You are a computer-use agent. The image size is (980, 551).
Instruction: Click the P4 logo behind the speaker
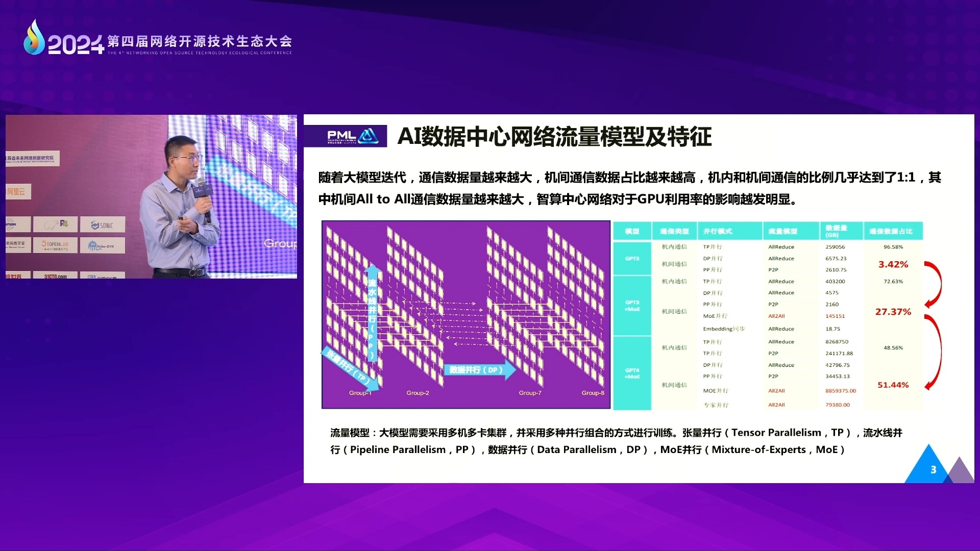[56, 224]
